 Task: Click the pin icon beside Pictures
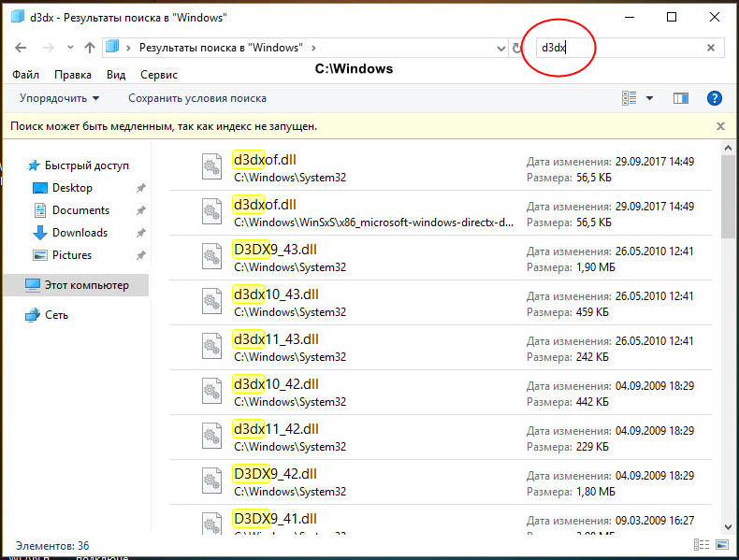pyautogui.click(x=140, y=255)
